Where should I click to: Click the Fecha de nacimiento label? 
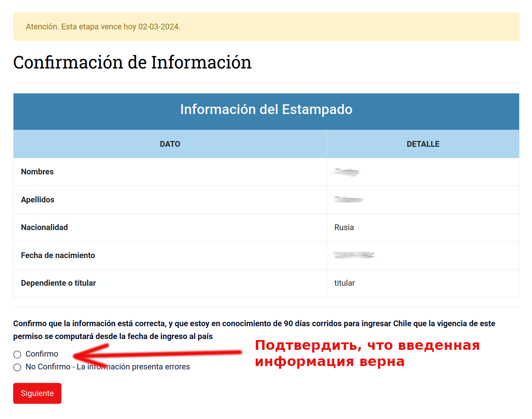click(x=58, y=255)
